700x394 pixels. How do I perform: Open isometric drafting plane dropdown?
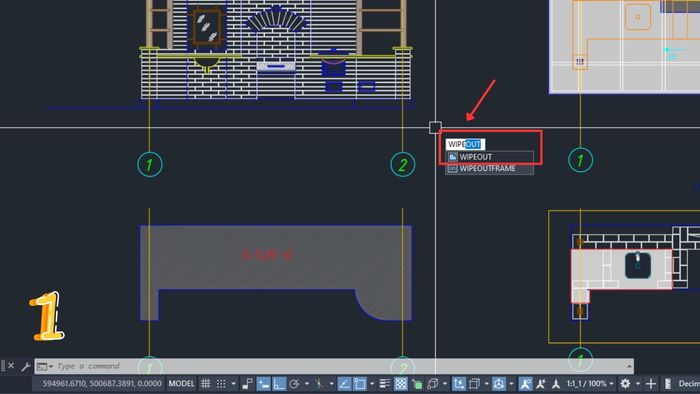coord(331,384)
